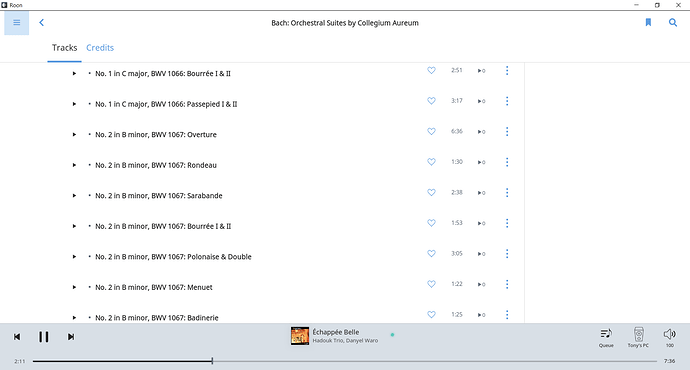Seek using the playback progress bar
Screen dimensions: 690x370
[345, 361]
